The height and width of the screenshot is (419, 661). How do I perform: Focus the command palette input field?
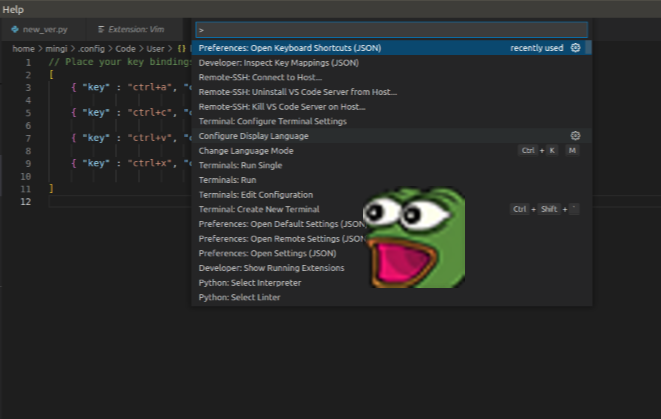(x=392, y=30)
